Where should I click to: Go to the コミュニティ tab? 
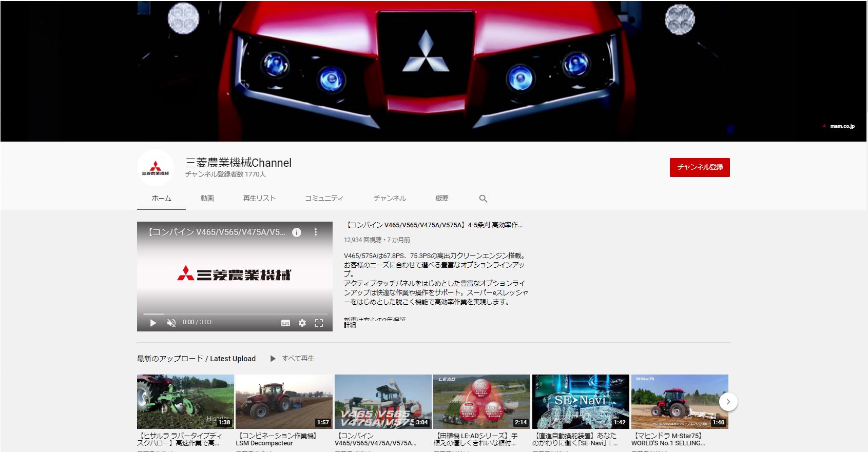coord(324,199)
